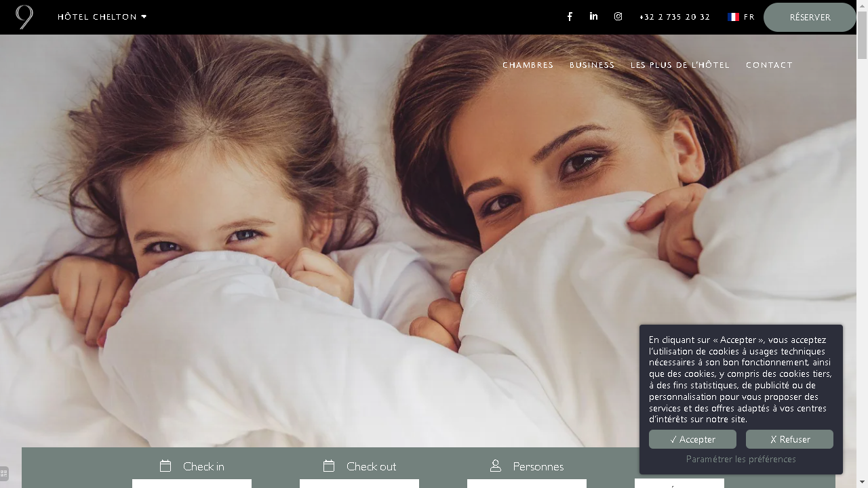Accept the cookies
Image resolution: width=868 pixels, height=488 pixels.
coord(692,439)
